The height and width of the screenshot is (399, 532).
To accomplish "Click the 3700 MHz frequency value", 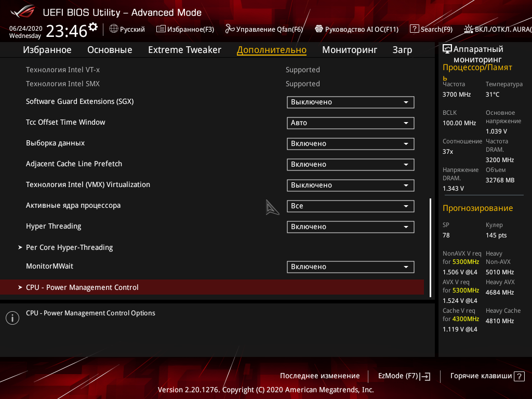I will coord(456,95).
